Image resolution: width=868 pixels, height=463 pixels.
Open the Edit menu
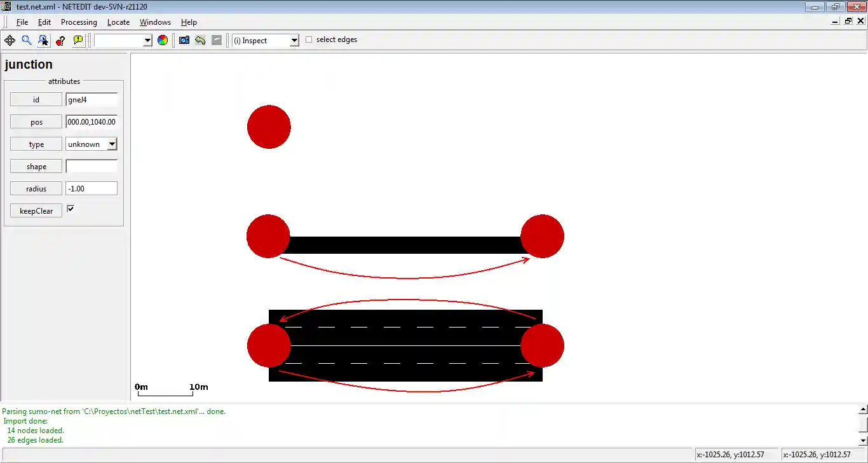[x=44, y=22]
